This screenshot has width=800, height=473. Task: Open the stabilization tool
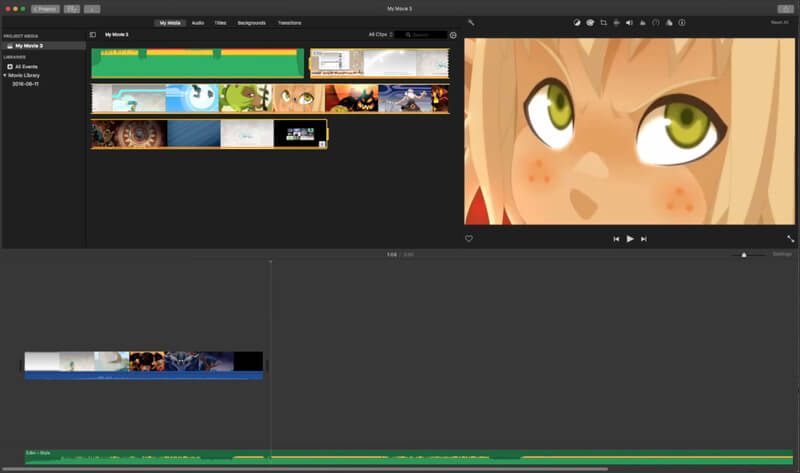616,22
